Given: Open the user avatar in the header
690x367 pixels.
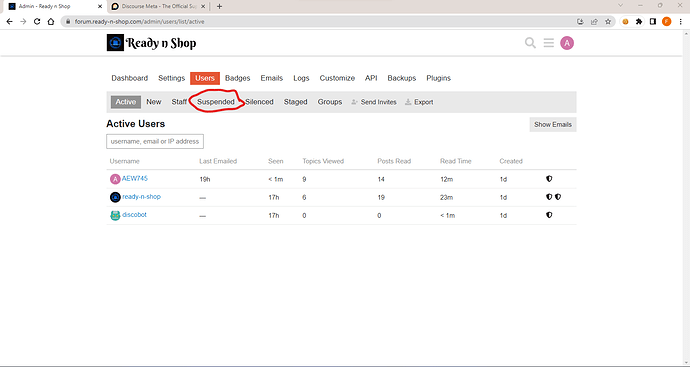Looking at the screenshot, I should click(x=567, y=43).
